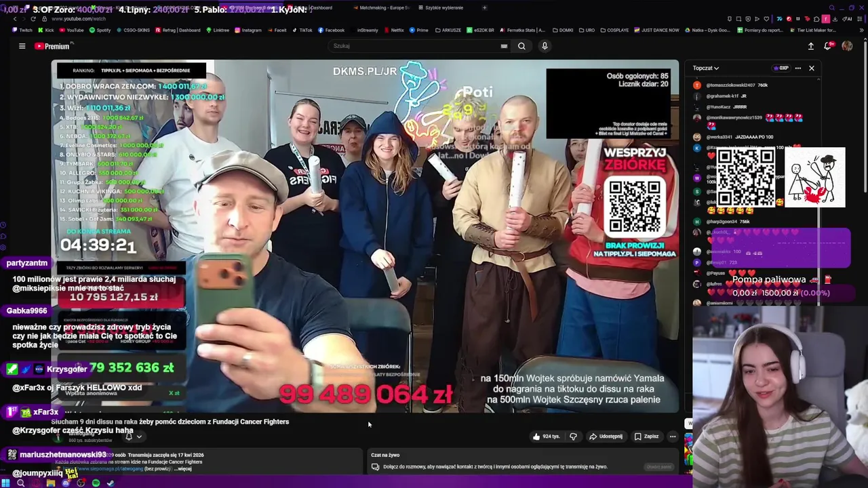868x488 pixels.
Task: Open the YouTube hamburger guide menu
Action: [22, 46]
